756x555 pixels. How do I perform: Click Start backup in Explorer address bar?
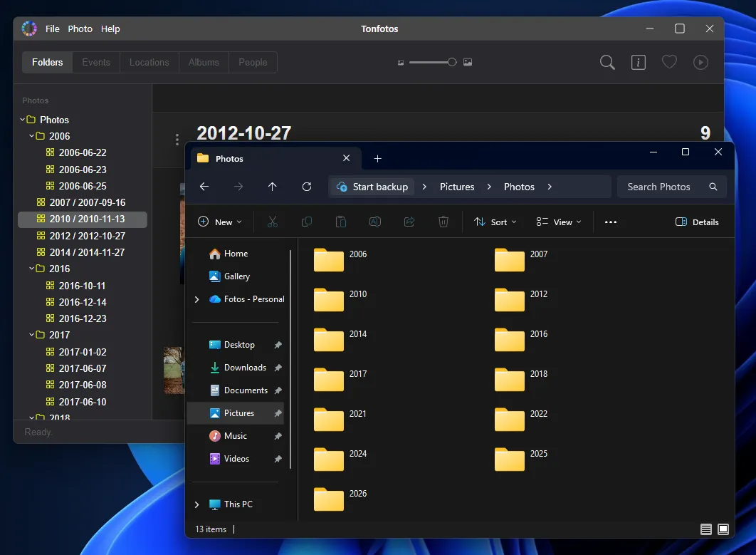pyautogui.click(x=373, y=187)
